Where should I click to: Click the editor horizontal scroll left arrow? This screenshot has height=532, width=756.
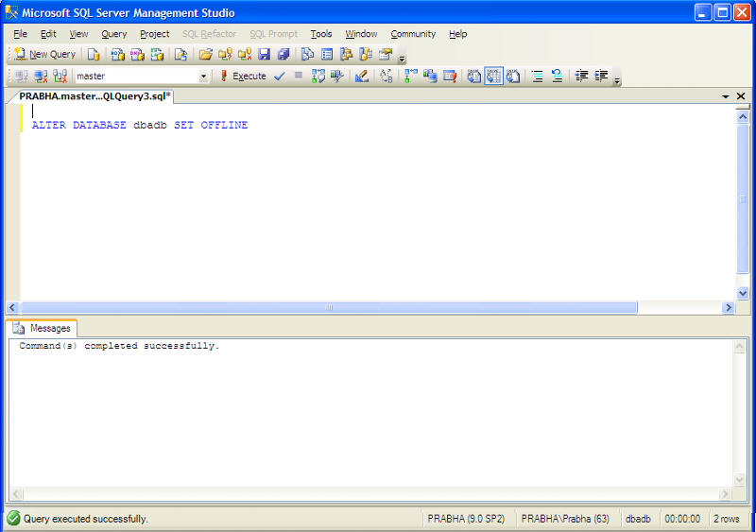(x=12, y=307)
